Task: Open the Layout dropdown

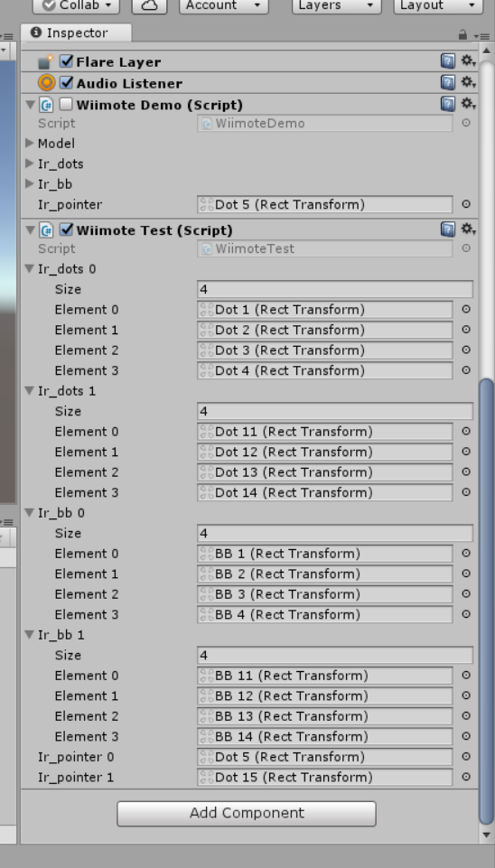Action: click(437, 5)
